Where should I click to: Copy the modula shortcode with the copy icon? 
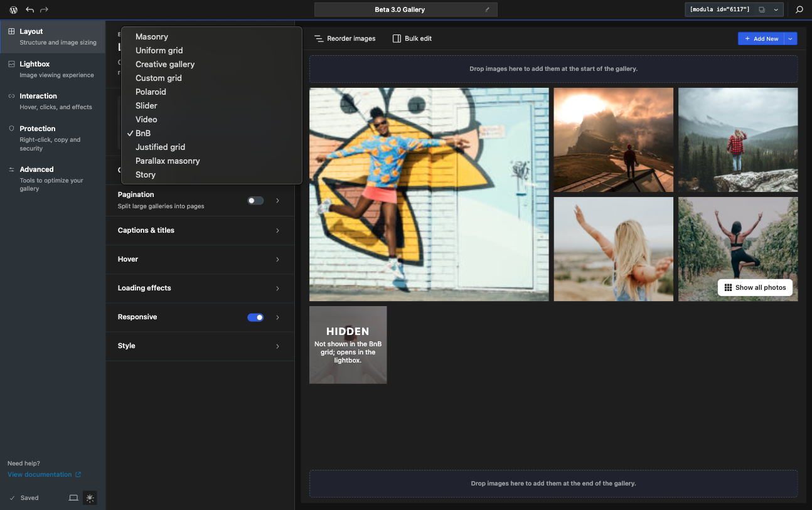[x=762, y=10]
